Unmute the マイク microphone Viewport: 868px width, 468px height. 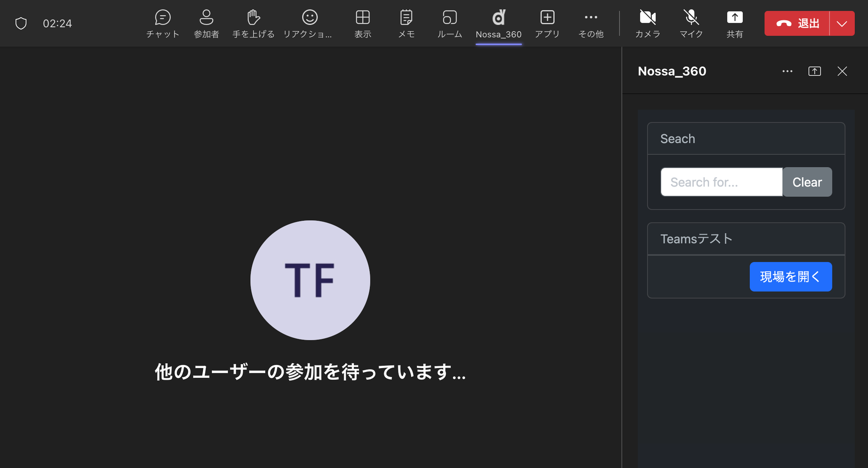[691, 23]
